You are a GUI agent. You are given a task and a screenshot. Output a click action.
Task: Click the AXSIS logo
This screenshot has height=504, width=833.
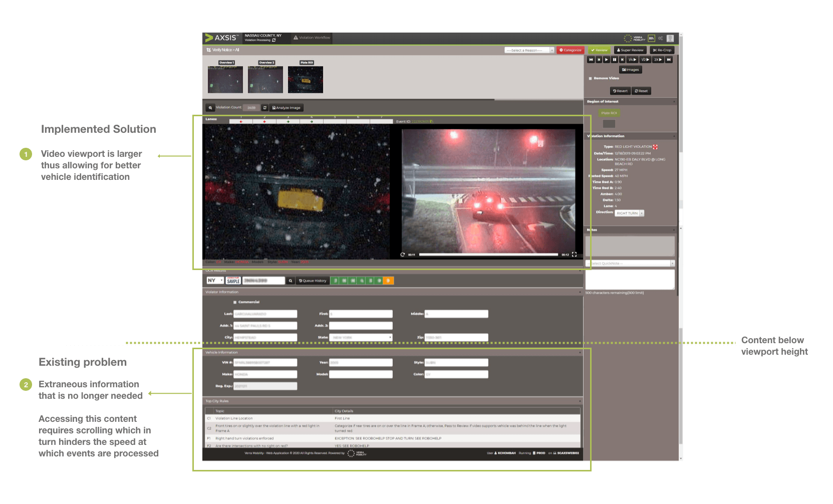click(221, 38)
